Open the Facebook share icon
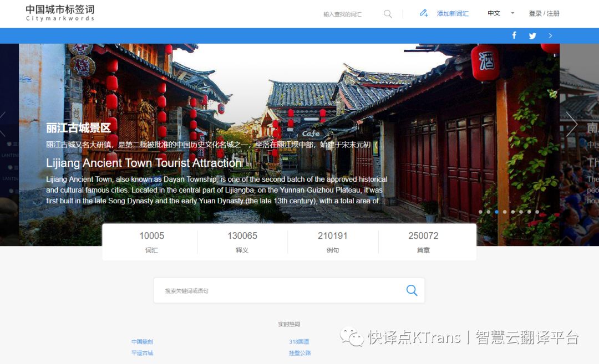 pyautogui.click(x=514, y=35)
